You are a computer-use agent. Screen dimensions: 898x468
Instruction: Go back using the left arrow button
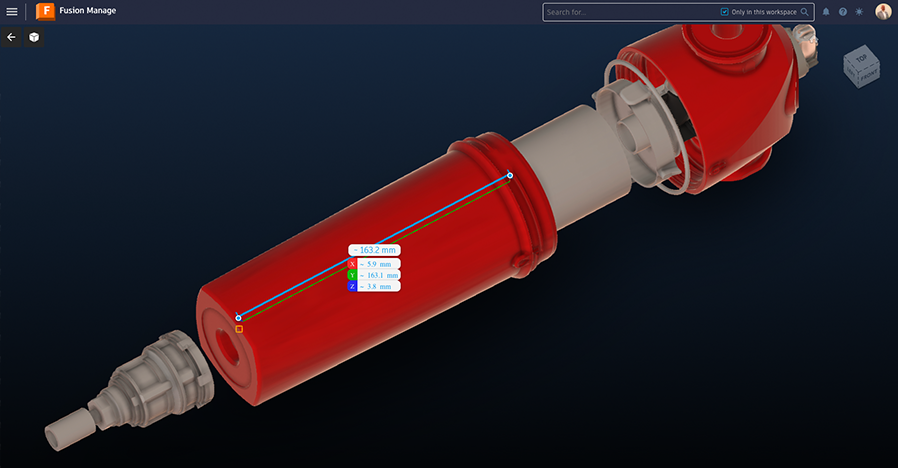12,37
